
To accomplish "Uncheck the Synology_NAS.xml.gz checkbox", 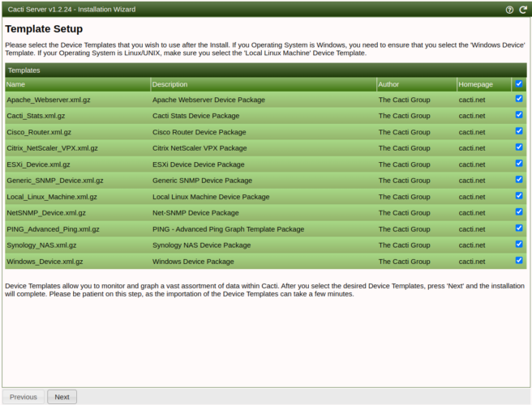I will point(519,244).
